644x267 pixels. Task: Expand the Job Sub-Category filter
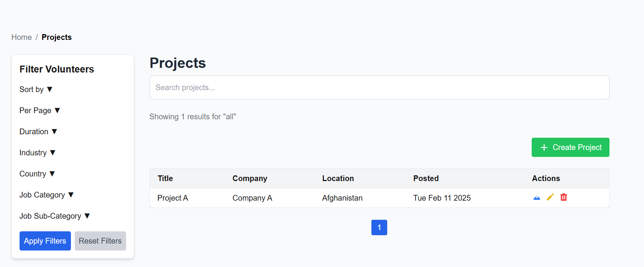55,216
